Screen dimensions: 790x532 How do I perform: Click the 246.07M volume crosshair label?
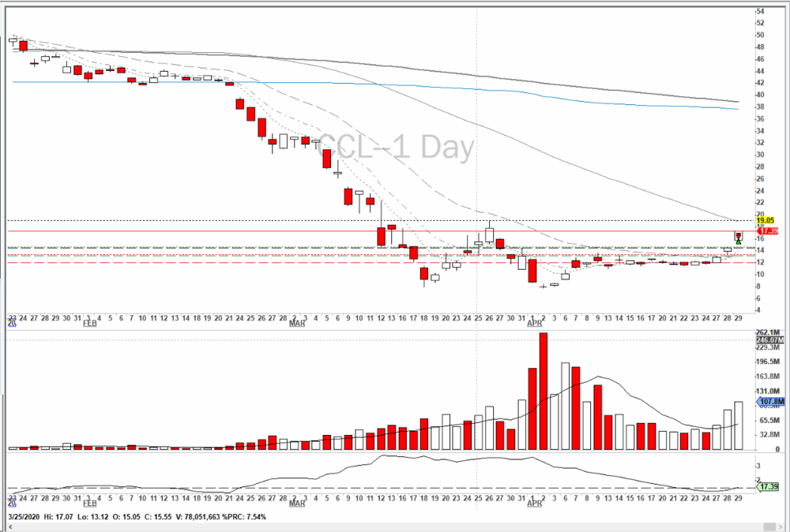click(x=768, y=340)
